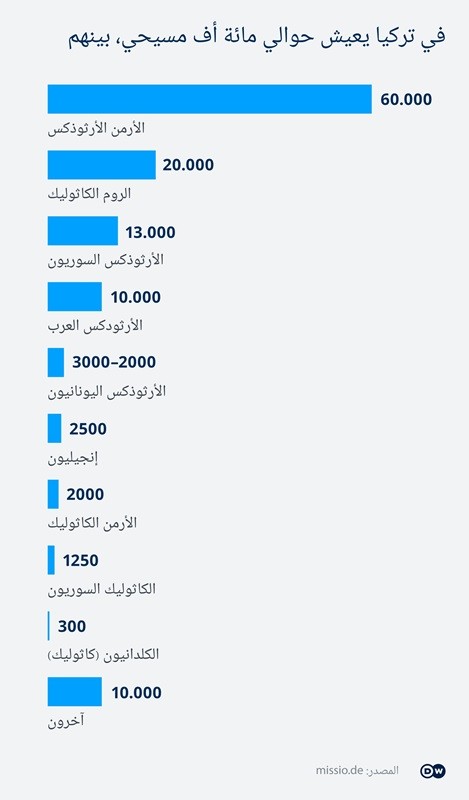Select the الروم الكاثوليك category label

89,194
